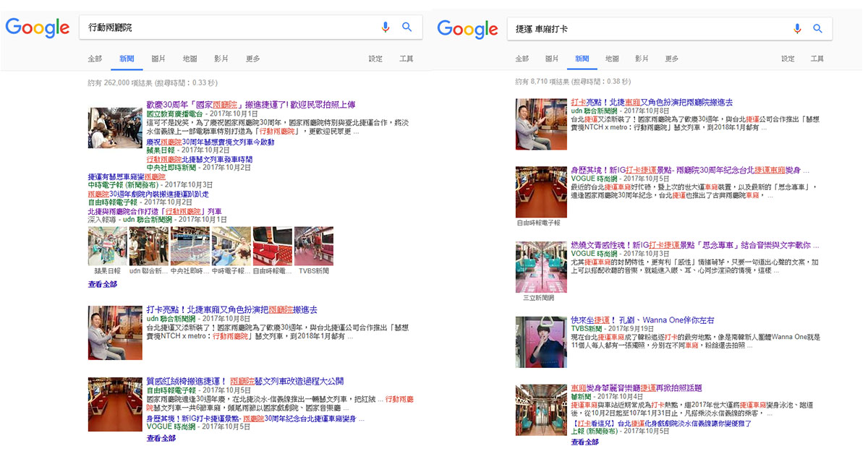This screenshot has width=868, height=454.
Task: Click red carriage thumbnail labeled 自由時報電子報
Action: point(541,192)
